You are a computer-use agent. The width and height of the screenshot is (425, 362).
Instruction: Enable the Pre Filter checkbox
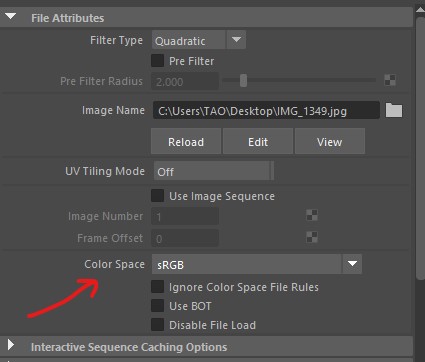(157, 61)
